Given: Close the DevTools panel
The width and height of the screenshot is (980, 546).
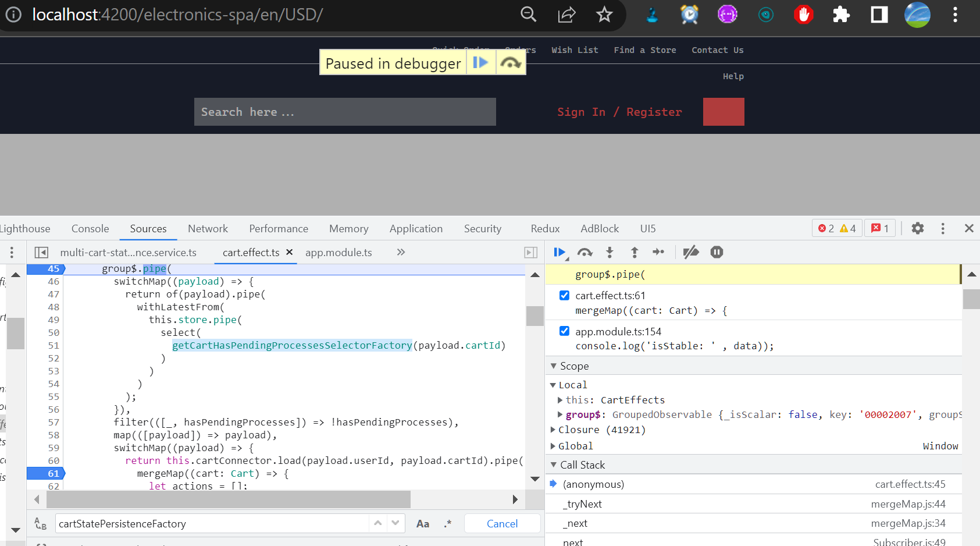Looking at the screenshot, I should point(969,228).
